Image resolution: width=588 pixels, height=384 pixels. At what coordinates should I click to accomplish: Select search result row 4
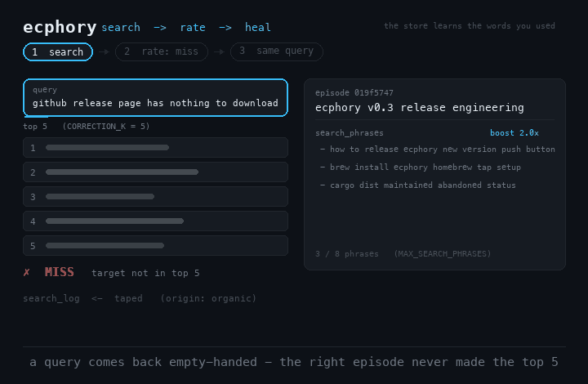pyautogui.click(x=156, y=221)
